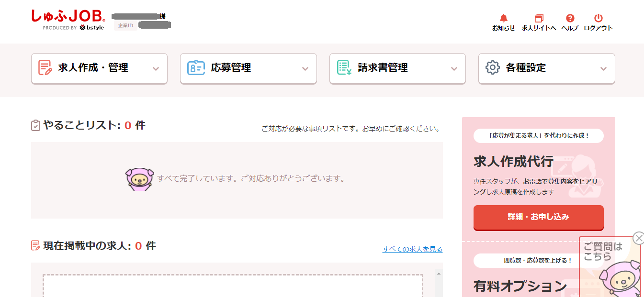The image size is (644, 297).
Task: Close the ご質問はこちら chat popup
Action: coord(638,238)
